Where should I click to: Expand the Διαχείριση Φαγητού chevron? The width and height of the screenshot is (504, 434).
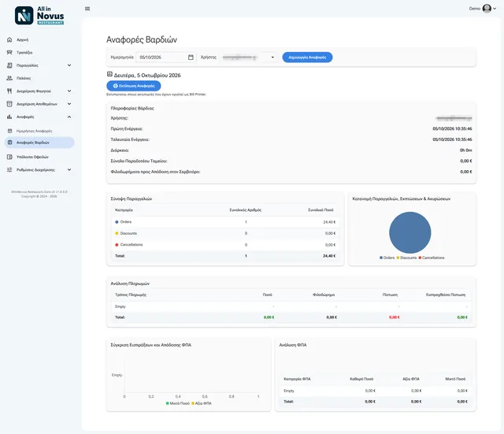[x=69, y=91]
